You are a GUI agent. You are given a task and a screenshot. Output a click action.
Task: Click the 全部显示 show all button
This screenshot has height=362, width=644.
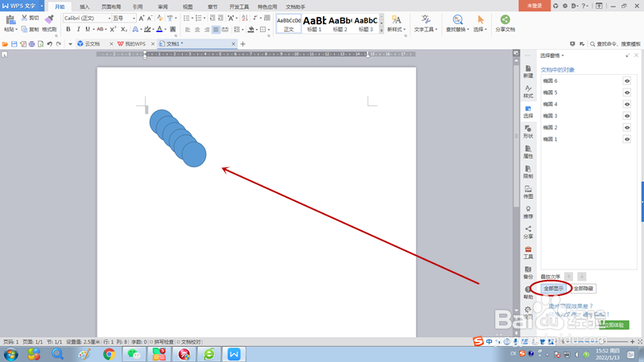554,289
